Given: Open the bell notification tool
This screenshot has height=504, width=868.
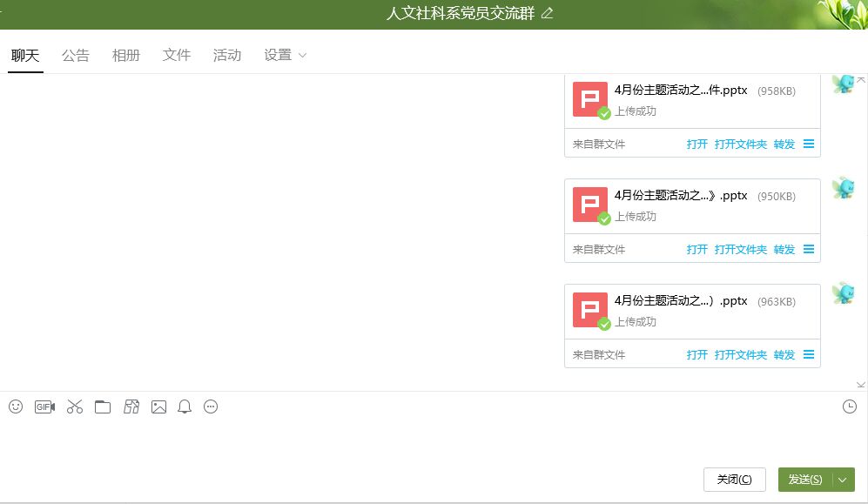Looking at the screenshot, I should [185, 407].
